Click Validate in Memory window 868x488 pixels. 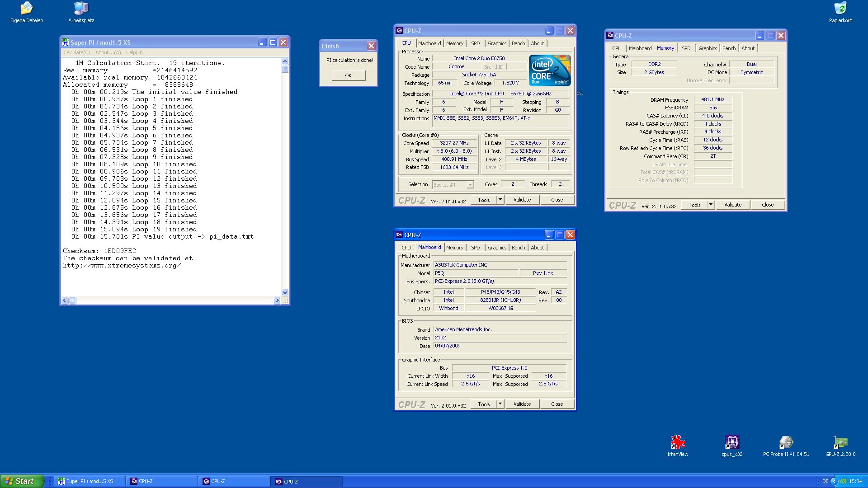[733, 205]
